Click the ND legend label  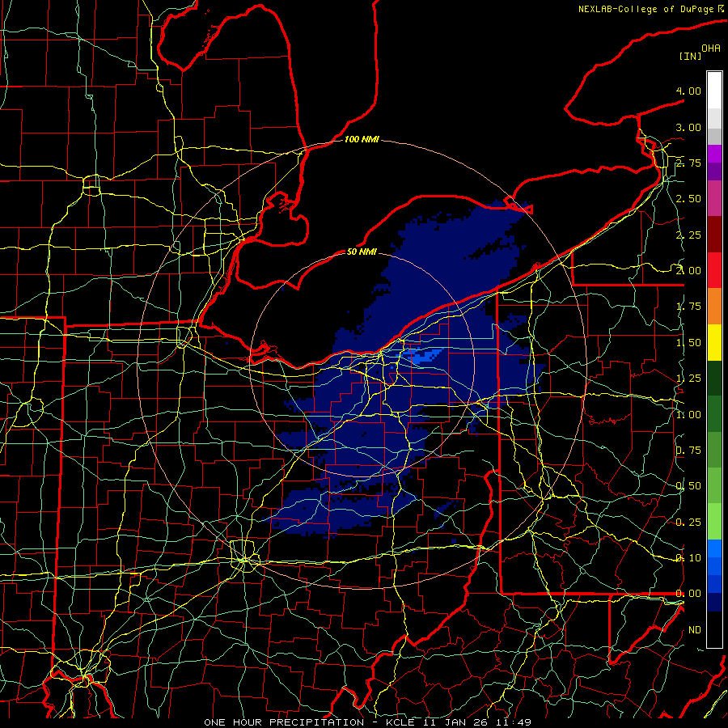695,630
